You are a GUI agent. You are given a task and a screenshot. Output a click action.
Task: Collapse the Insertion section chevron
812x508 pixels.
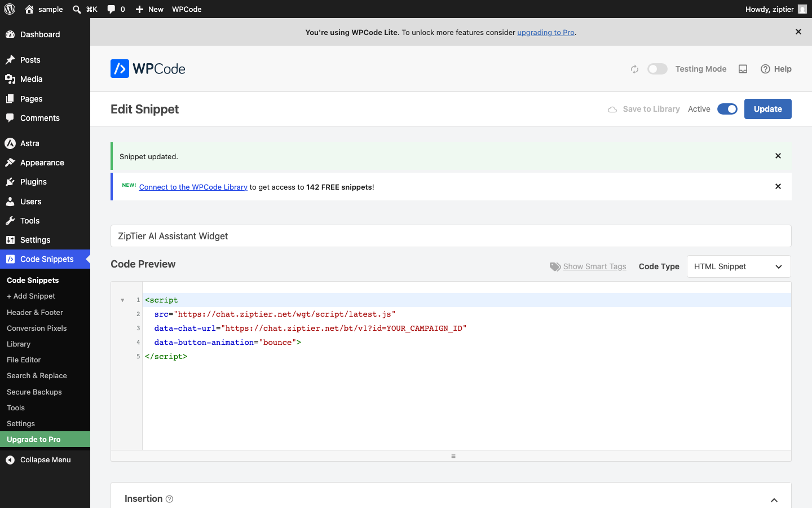coord(774,500)
